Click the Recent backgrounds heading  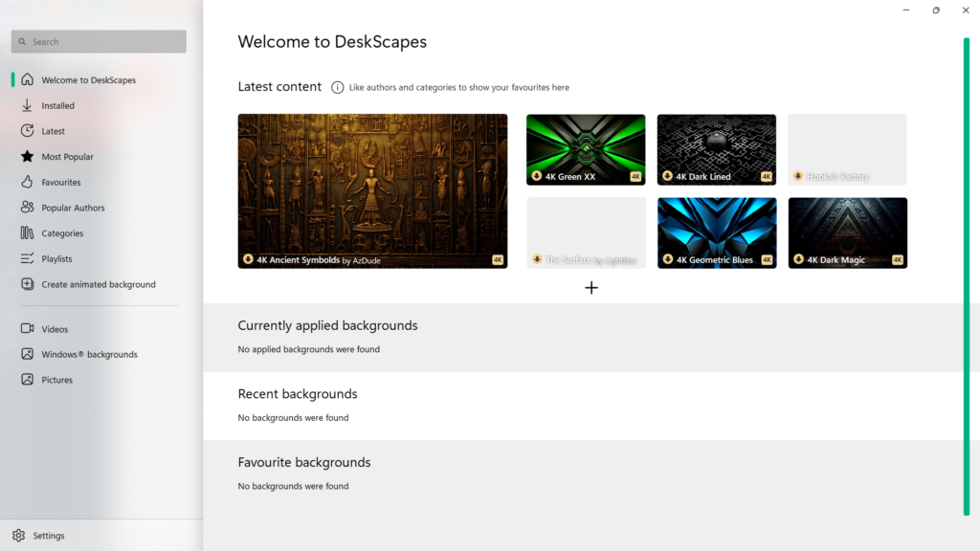(x=298, y=393)
